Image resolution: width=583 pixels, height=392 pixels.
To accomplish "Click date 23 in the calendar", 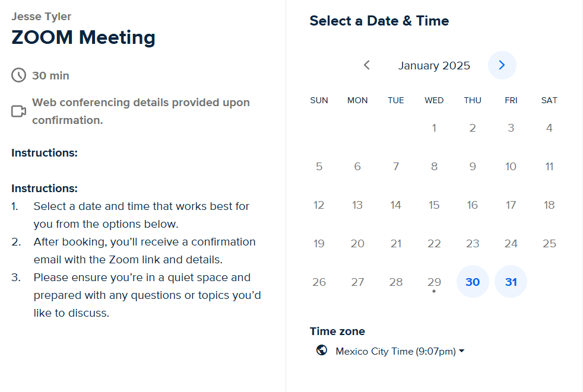I will pos(473,244).
